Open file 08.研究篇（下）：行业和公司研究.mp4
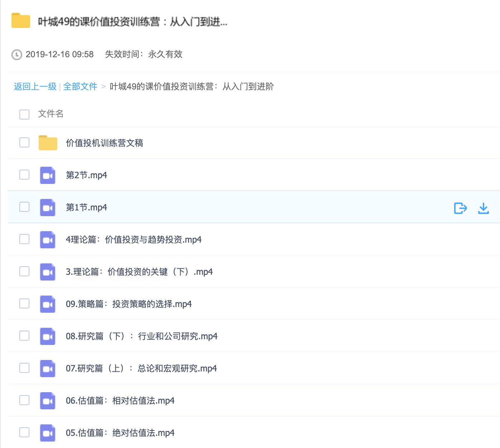 pos(142,336)
